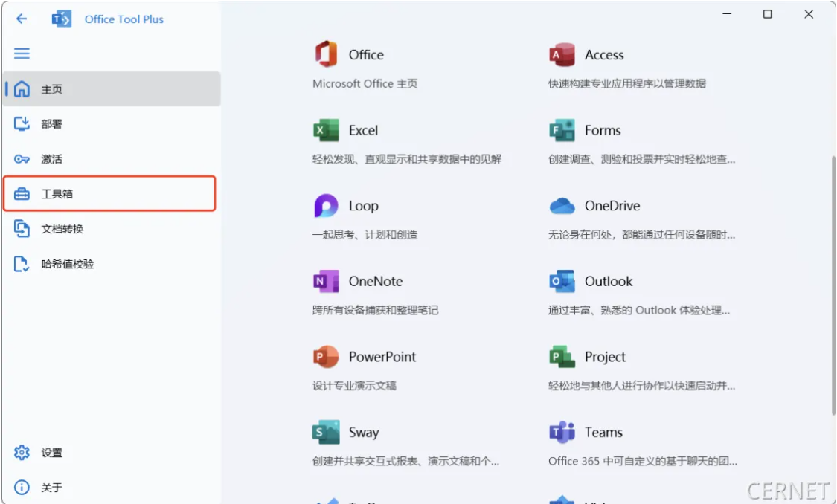Open 设置 at the sidebar bottom
Screen dimensions: 837x504
[x=51, y=453]
